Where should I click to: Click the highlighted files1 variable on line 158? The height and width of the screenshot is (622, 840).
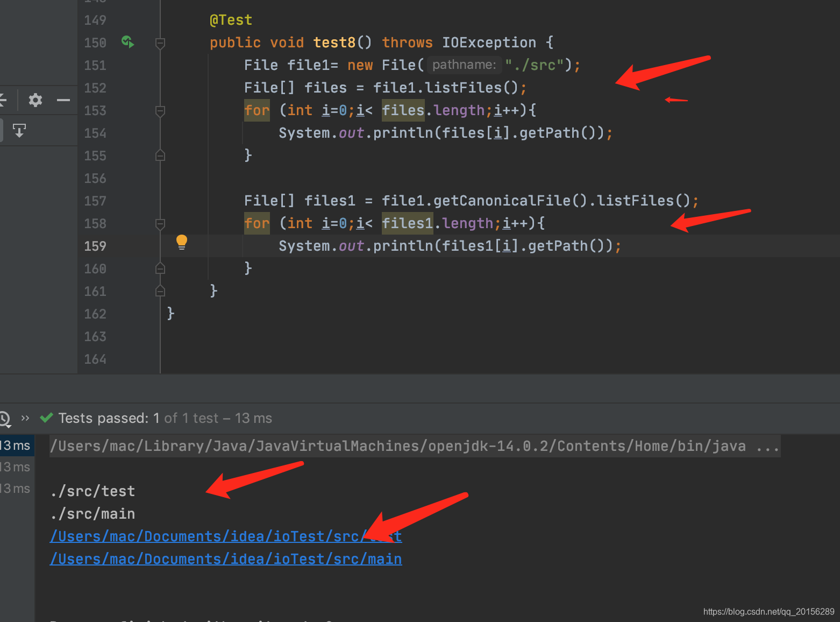[x=408, y=223]
